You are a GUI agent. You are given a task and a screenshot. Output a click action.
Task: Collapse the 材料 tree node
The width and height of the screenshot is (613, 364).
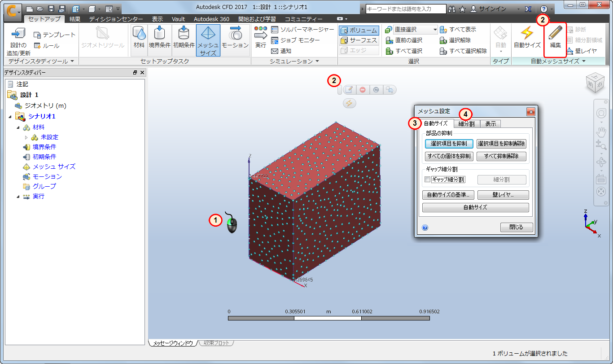(18, 127)
